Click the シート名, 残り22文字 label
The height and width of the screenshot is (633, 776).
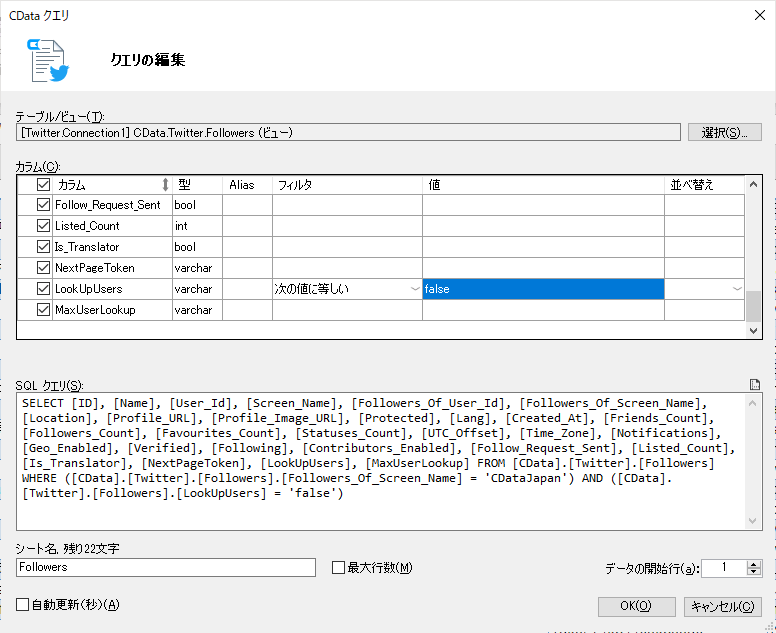click(x=67, y=548)
